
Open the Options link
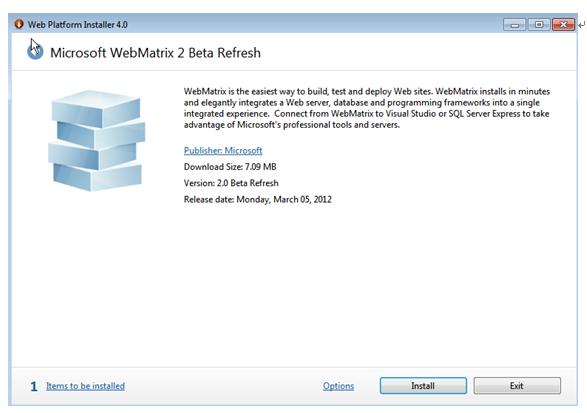point(338,386)
